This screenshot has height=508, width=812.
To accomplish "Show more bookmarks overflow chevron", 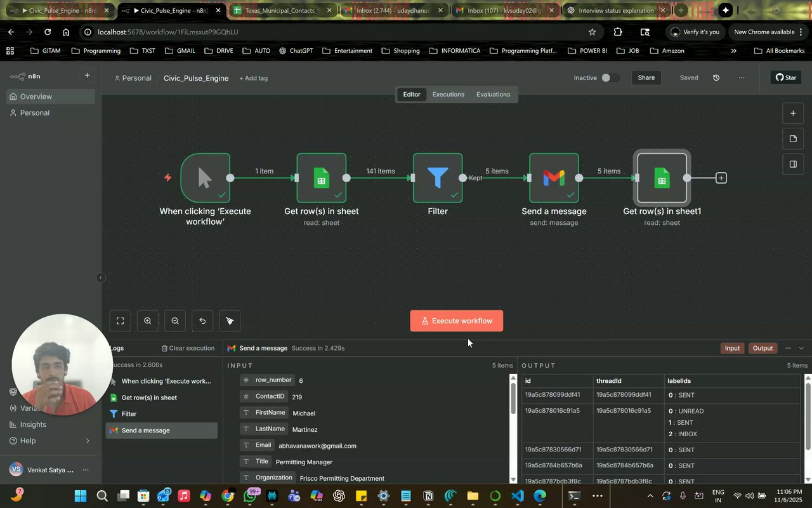I will tap(734, 51).
